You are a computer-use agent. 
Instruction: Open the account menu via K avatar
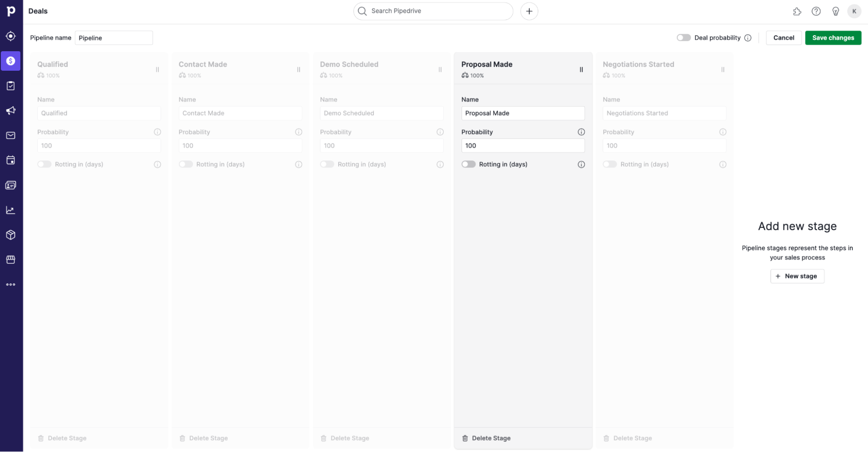click(x=854, y=11)
